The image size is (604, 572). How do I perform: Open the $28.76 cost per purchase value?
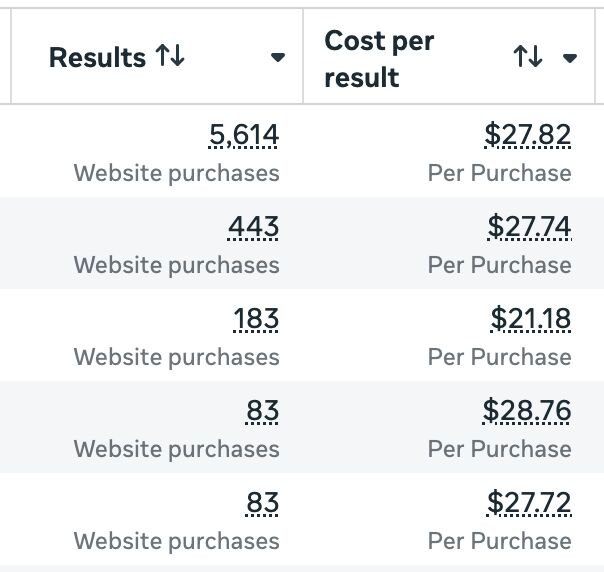[527, 411]
